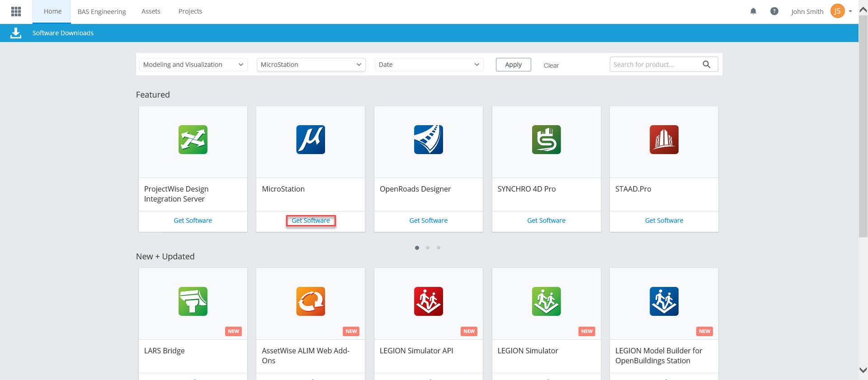The height and width of the screenshot is (380, 868).
Task: Click the OpenRoads Designer icon
Action: pyautogui.click(x=429, y=140)
